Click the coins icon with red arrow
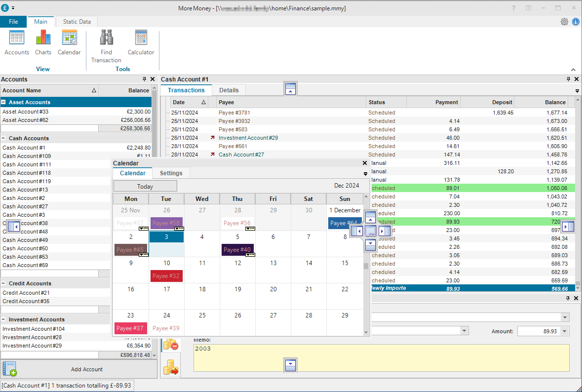Image resolution: width=582 pixels, height=392 pixels. pos(172,367)
